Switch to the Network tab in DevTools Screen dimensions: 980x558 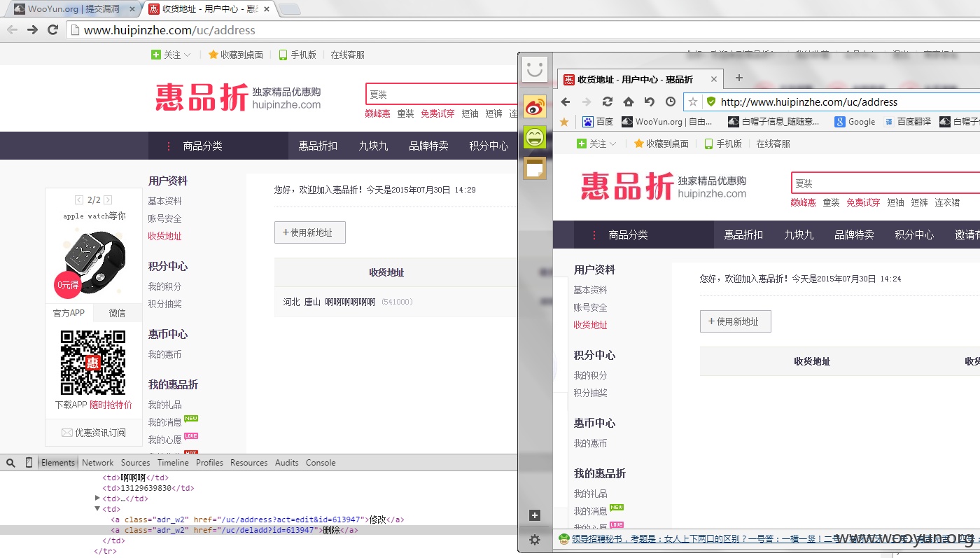[x=97, y=463]
